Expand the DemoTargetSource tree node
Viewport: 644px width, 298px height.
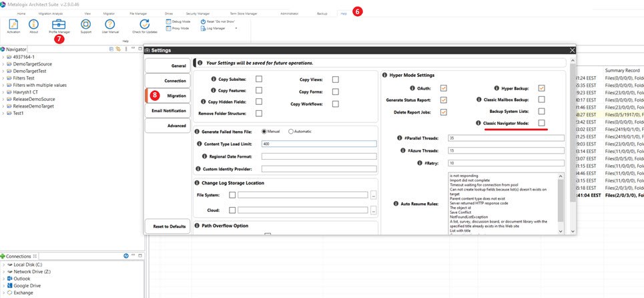pos(3,64)
